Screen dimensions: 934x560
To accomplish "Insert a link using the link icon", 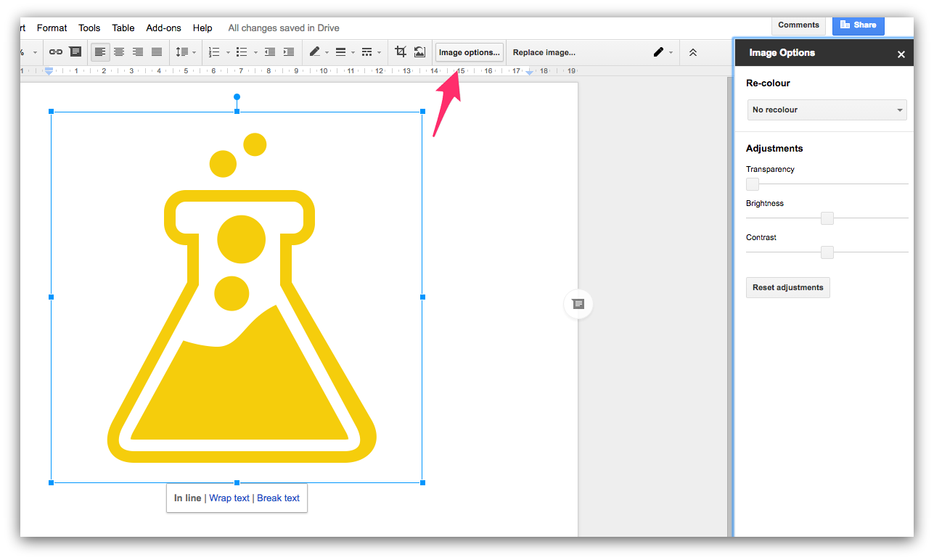I will 56,52.
